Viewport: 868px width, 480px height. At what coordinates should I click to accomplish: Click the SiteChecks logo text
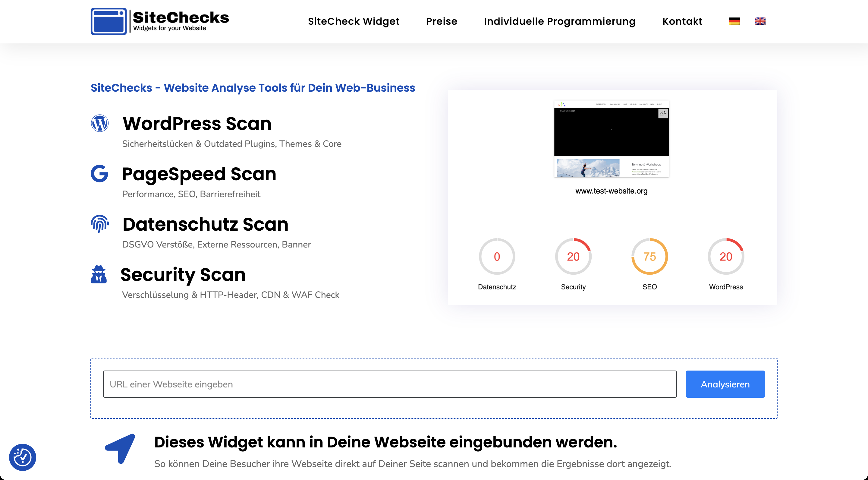coord(181,17)
